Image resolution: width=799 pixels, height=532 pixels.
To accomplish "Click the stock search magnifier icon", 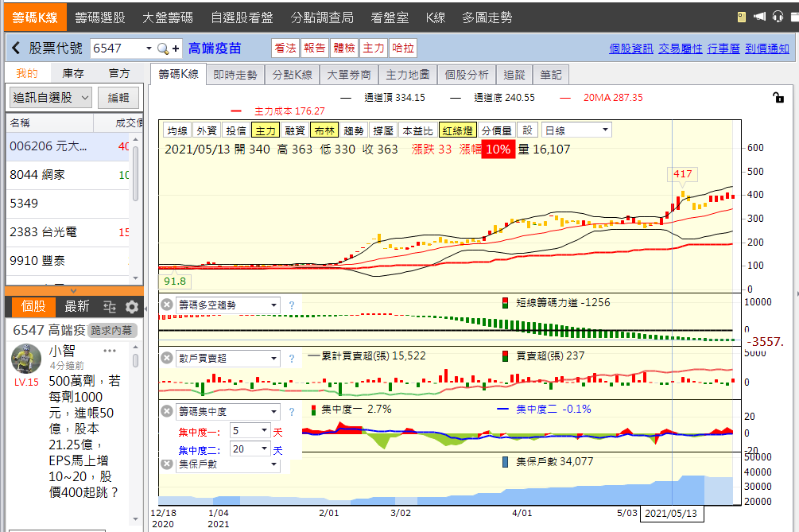I will tap(164, 49).
